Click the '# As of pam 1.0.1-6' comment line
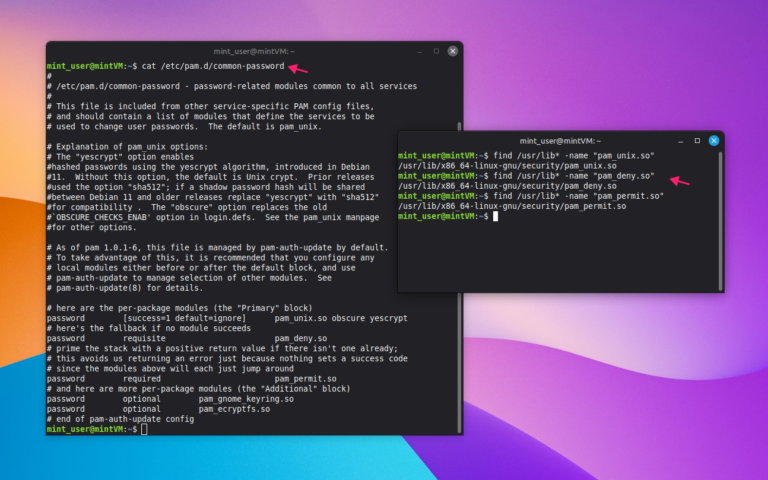This screenshot has width=768, height=480. tap(217, 248)
